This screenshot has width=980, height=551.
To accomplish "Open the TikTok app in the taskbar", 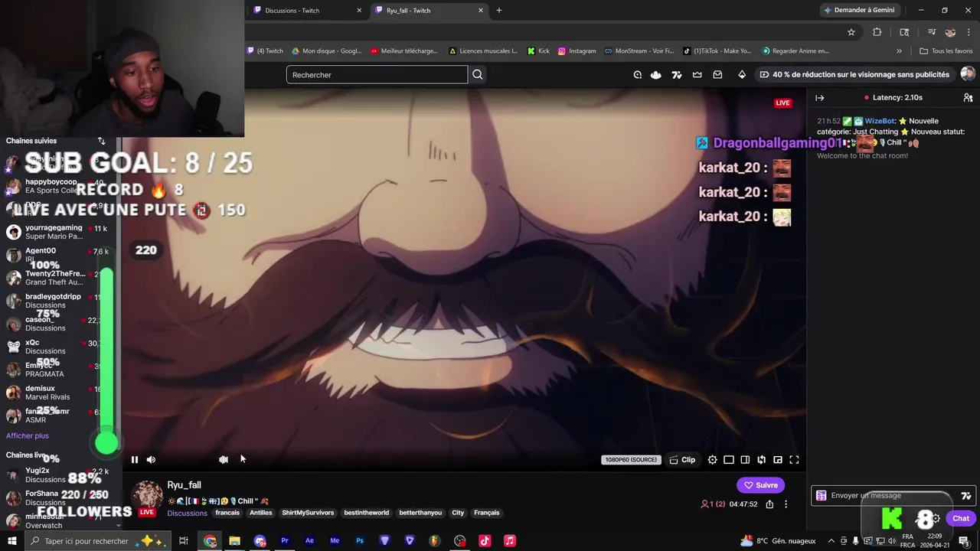I will [485, 541].
